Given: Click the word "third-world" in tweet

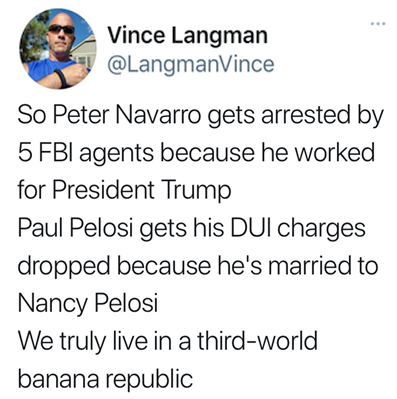Looking at the screenshot, I should click(x=257, y=341).
